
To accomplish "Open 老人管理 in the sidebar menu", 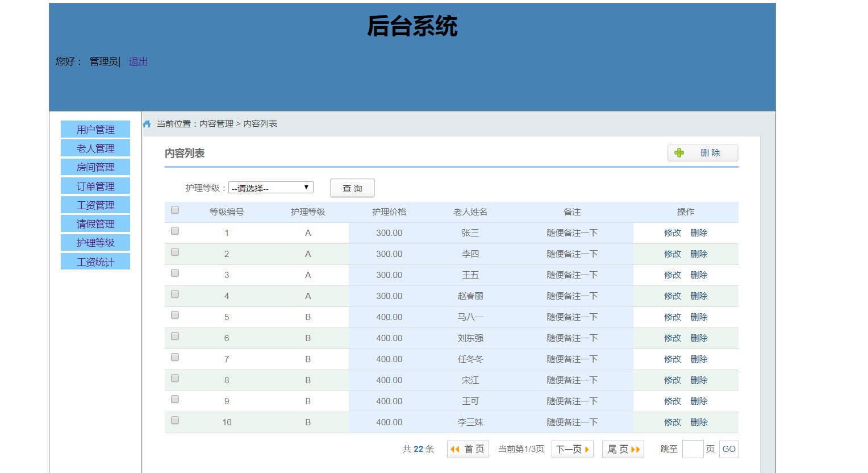I will [x=95, y=148].
